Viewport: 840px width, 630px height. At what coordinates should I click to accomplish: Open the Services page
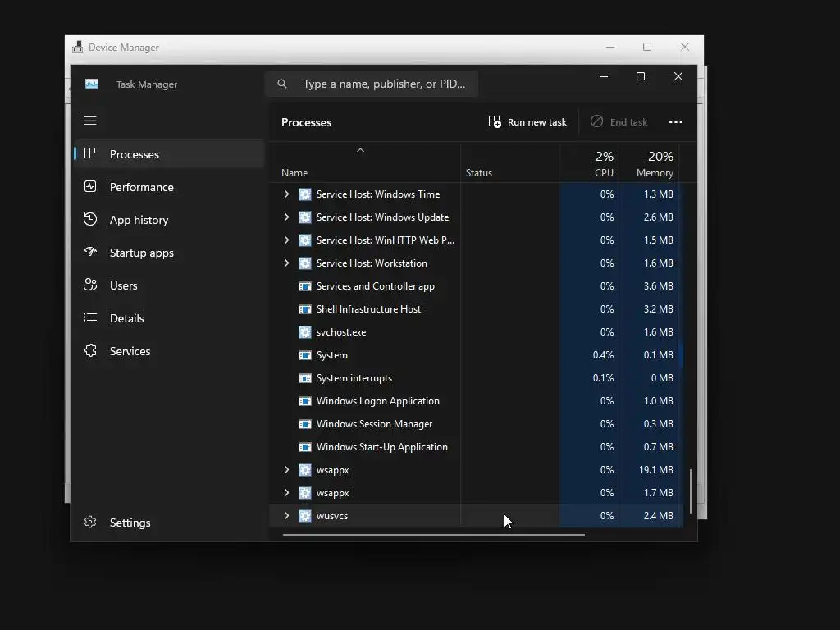(x=169, y=351)
